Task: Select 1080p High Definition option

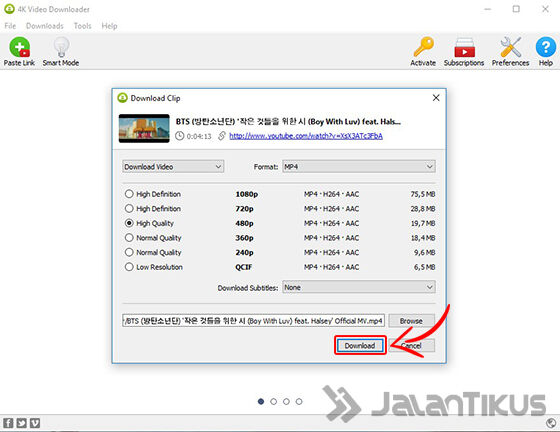Action: pos(129,194)
